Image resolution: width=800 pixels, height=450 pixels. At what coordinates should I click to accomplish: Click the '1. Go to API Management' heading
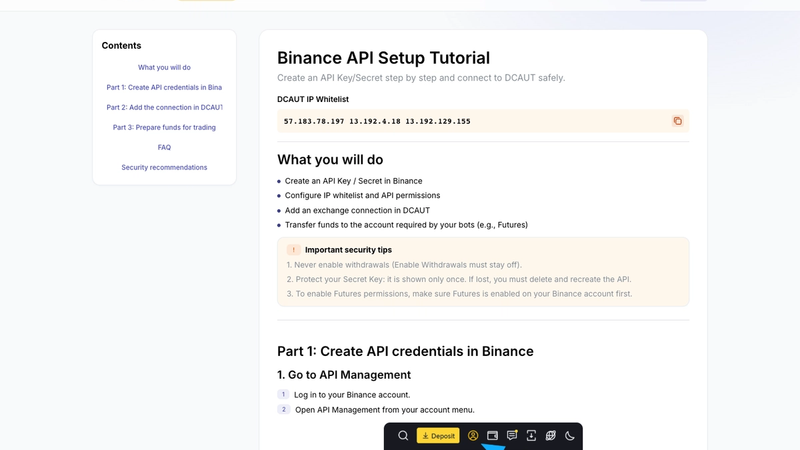pyautogui.click(x=344, y=375)
